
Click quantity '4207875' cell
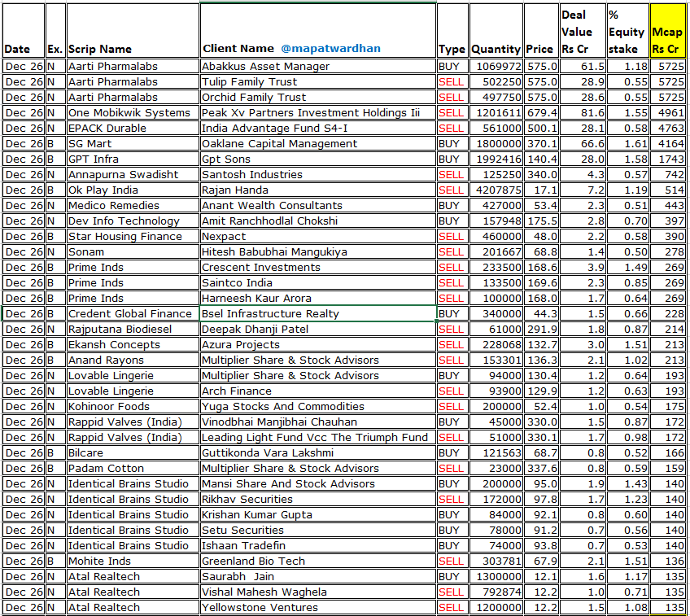(x=496, y=190)
